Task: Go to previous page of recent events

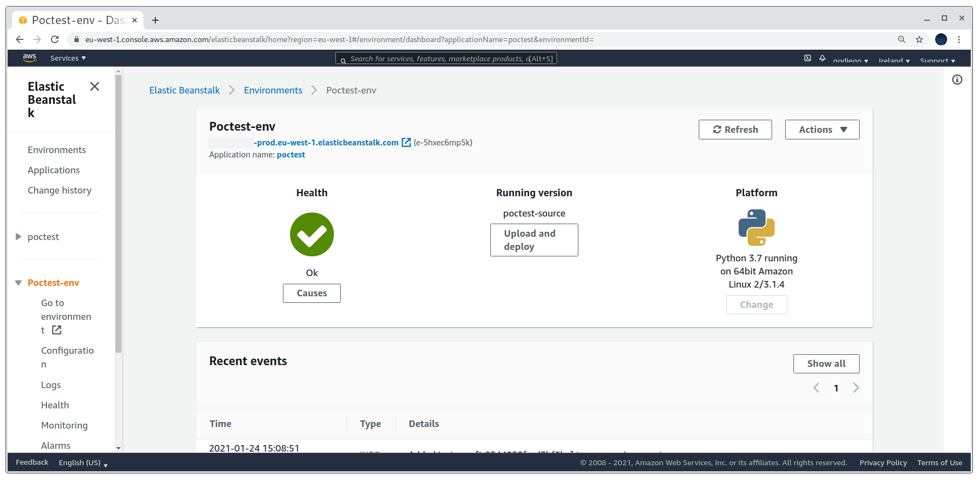Action: (x=816, y=388)
